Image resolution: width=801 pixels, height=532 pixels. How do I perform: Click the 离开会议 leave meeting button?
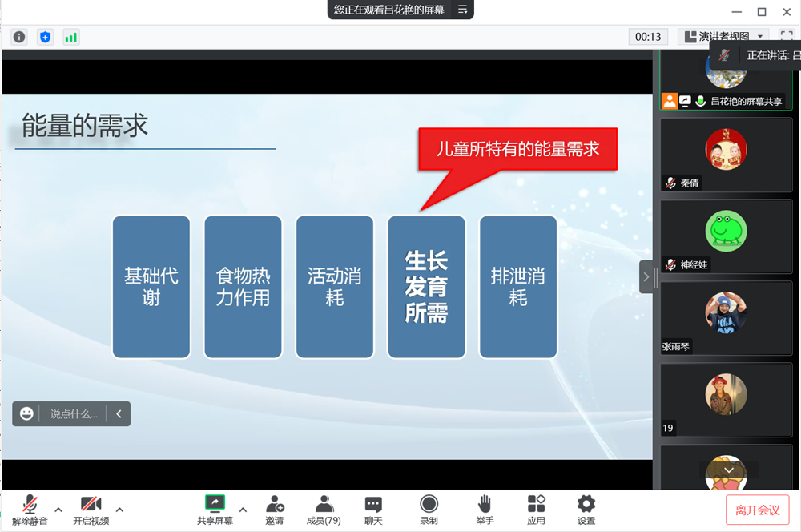[757, 510]
